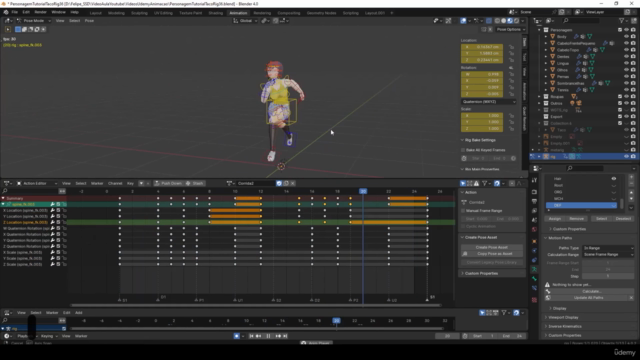The width and height of the screenshot is (640, 360).
Task: Open the Paths Type In Range dropdown
Action: click(x=608, y=248)
